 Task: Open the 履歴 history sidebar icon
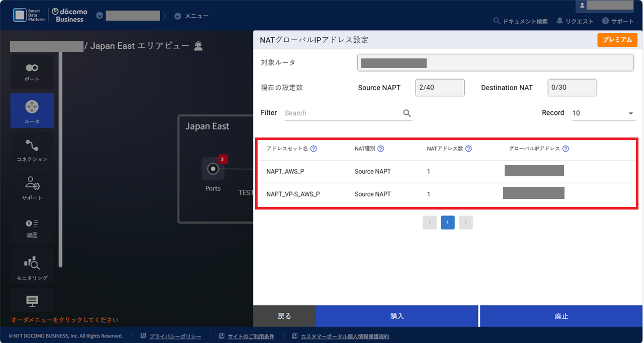point(32,227)
